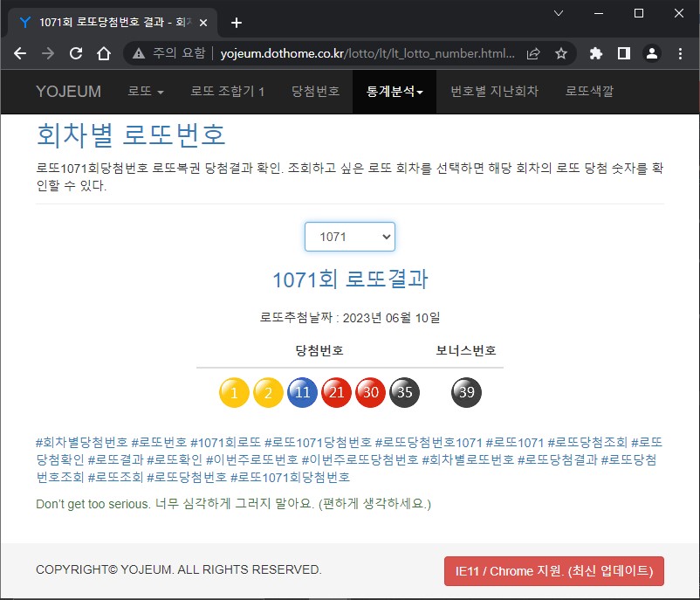Expand the 로또 navigation dropdown
This screenshot has width=700, height=600.
pos(146,92)
